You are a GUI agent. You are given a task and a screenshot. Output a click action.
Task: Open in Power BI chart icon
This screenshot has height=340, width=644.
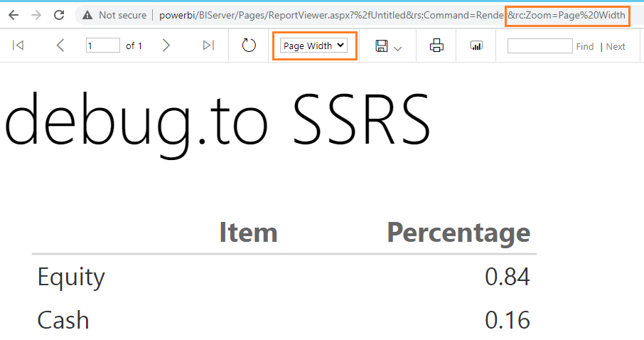(x=476, y=46)
